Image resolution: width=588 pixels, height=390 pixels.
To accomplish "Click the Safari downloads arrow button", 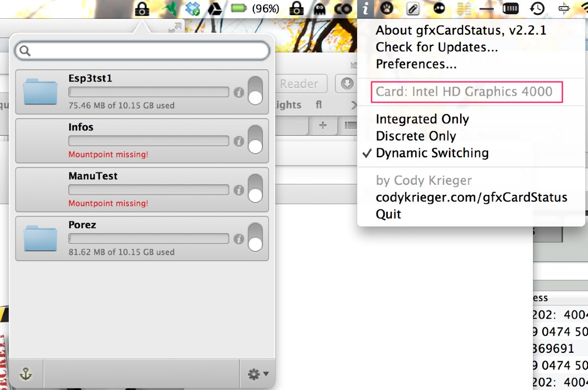I will point(347,83).
